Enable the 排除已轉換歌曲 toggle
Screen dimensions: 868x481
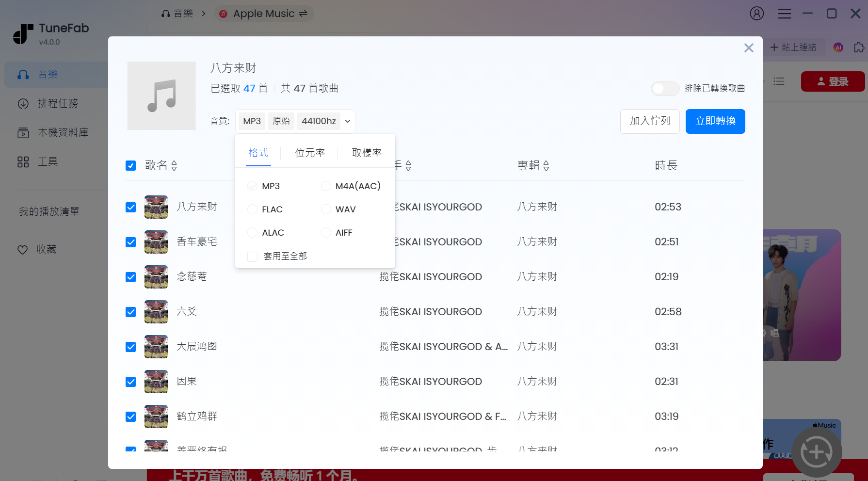coord(664,89)
